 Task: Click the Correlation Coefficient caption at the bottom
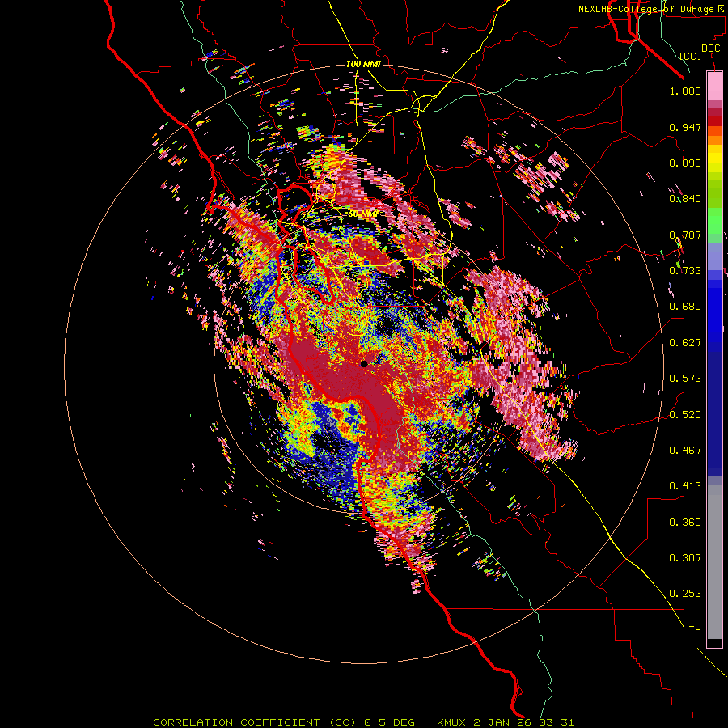click(363, 722)
